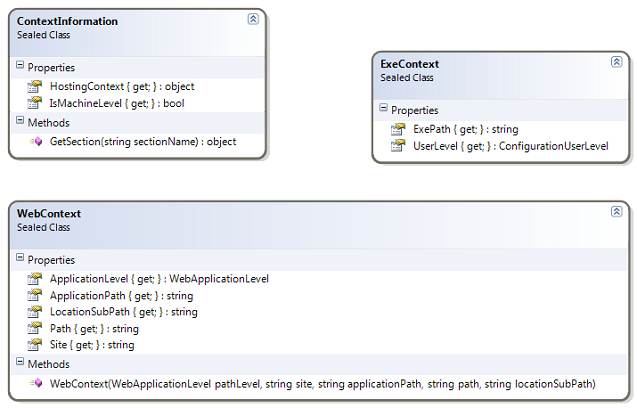The height and width of the screenshot is (408, 637).
Task: Collapse the ExeContext class box
Action: pos(616,62)
